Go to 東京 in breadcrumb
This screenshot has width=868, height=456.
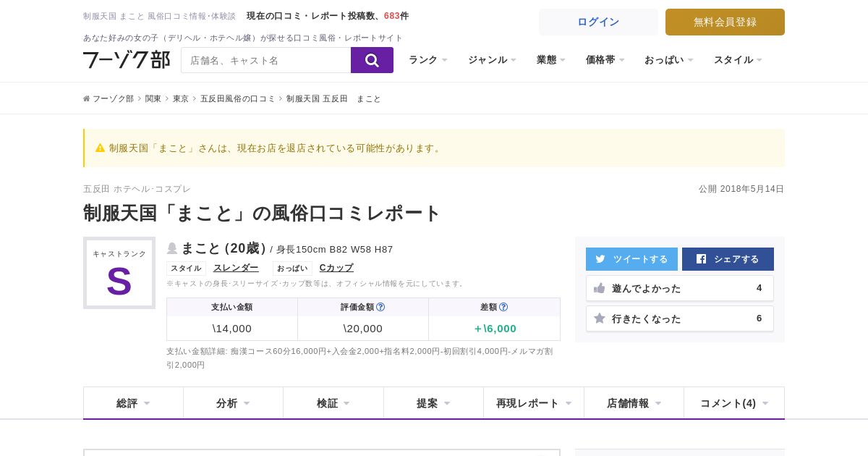181,98
